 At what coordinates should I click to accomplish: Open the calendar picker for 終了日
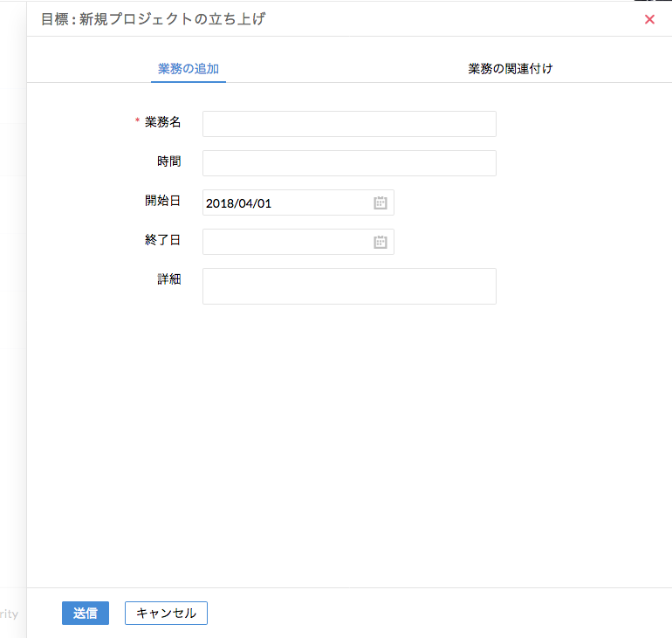[381, 242]
